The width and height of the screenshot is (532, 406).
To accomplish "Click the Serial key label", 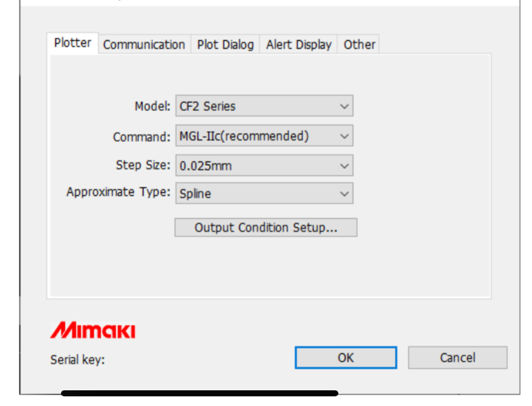I will (x=78, y=360).
